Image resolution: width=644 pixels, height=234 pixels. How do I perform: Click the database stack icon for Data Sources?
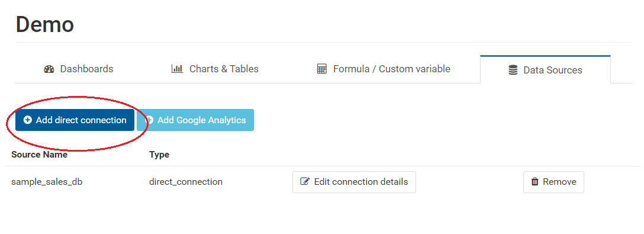click(513, 70)
